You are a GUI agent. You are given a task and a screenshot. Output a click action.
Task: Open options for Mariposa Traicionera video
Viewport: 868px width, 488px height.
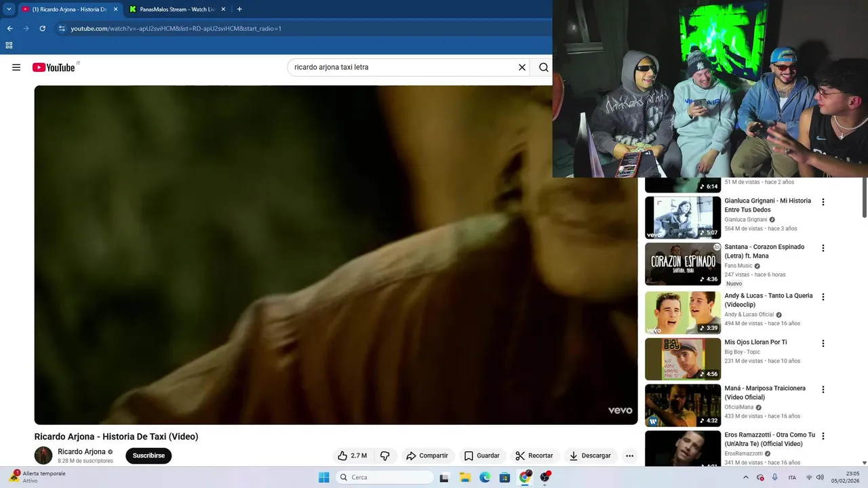pos(823,390)
